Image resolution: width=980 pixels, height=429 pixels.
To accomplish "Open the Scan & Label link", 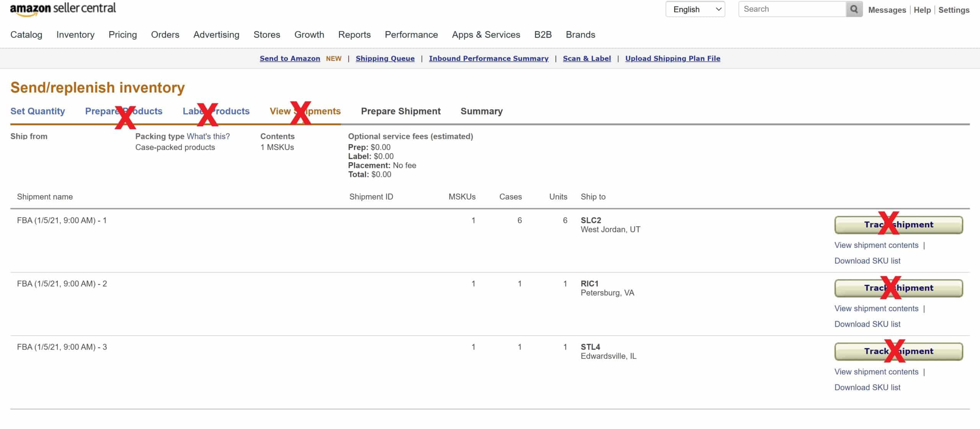I will point(587,58).
